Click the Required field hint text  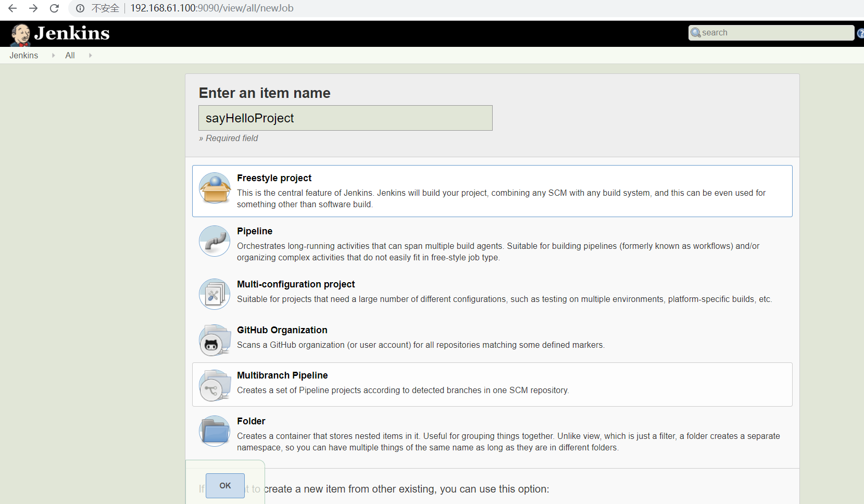tap(228, 138)
